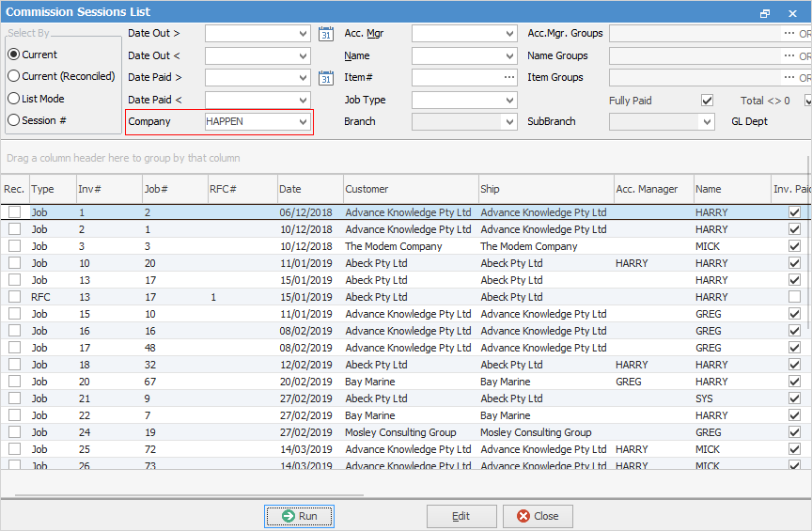Toggle Inv. Paid checkbox on RFC row
The width and height of the screenshot is (812, 531).
pyautogui.click(x=794, y=297)
